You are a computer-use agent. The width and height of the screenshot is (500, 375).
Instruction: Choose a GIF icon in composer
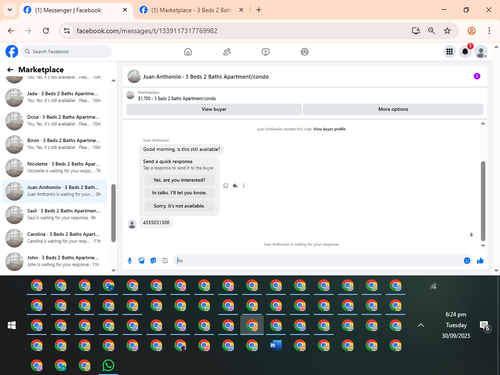click(x=165, y=261)
